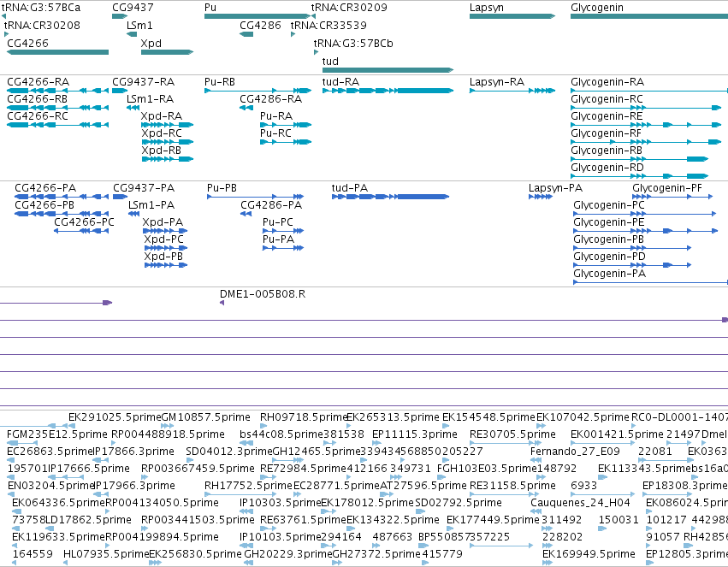Click the Xpd-RB transcript label
This screenshot has height=567, width=728.
pyautogui.click(x=161, y=151)
